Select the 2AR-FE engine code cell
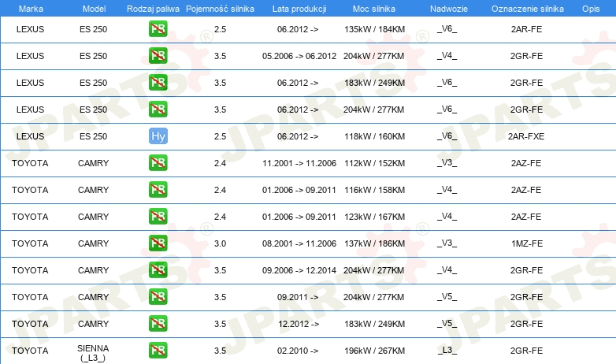 pos(526,29)
